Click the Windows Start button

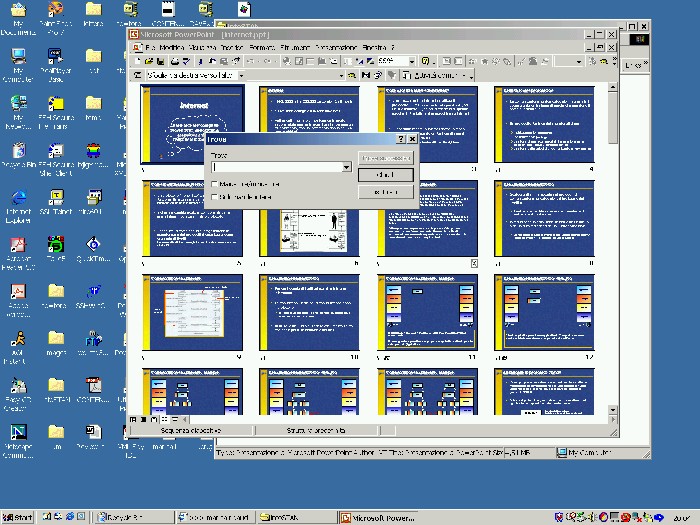[18, 517]
